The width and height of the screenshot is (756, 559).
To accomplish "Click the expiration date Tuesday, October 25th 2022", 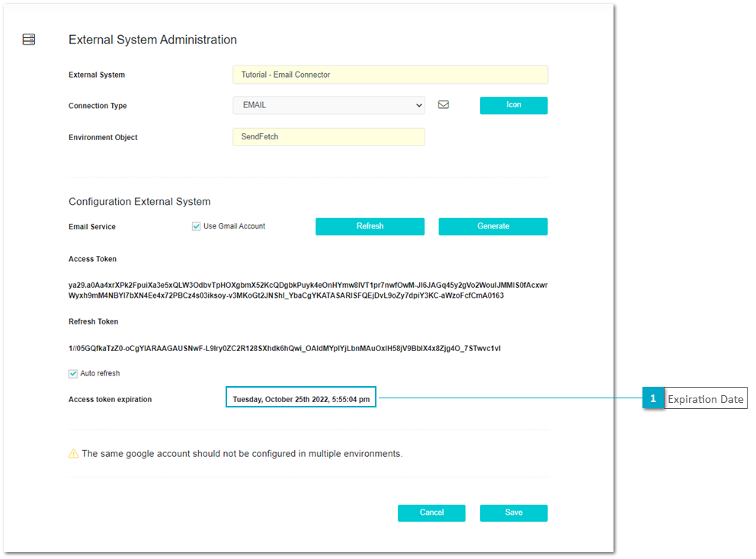I will tap(301, 399).
